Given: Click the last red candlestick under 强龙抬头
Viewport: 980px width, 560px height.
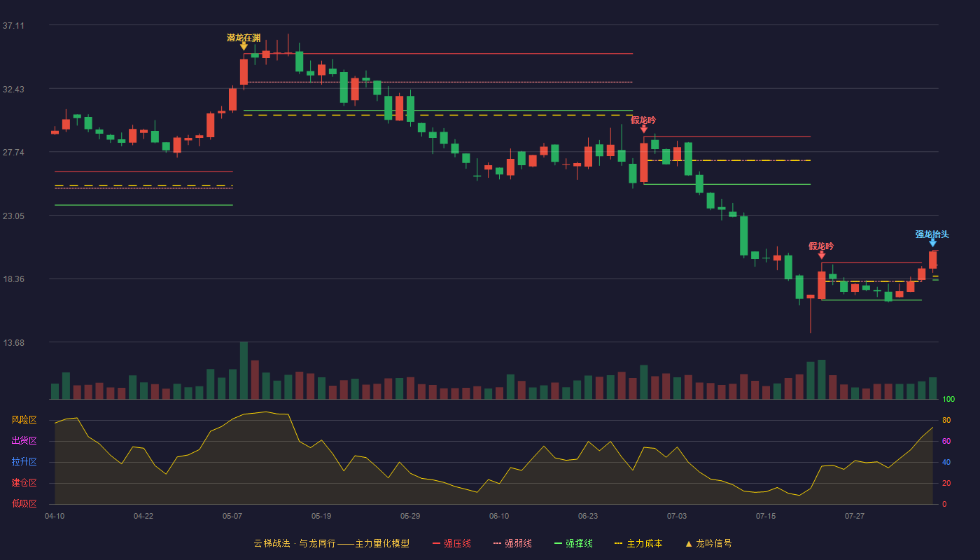Looking at the screenshot, I should click(932, 260).
